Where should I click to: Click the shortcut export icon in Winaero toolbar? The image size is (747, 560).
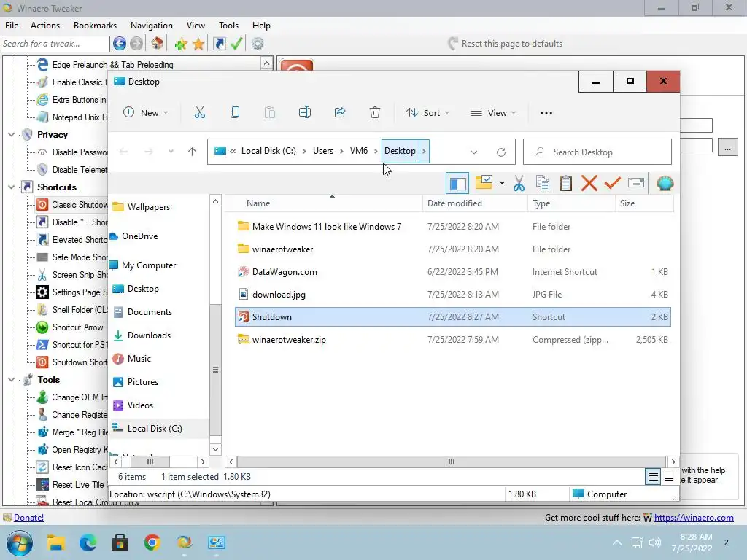(x=219, y=44)
